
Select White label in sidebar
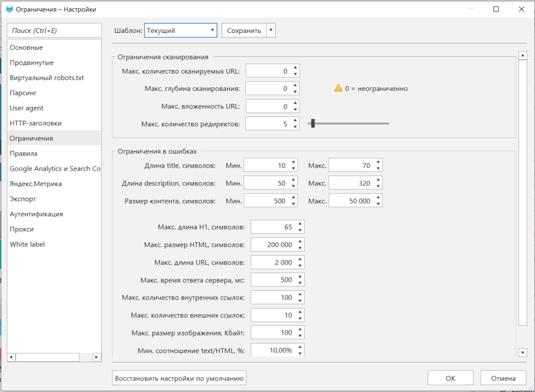(x=54, y=244)
